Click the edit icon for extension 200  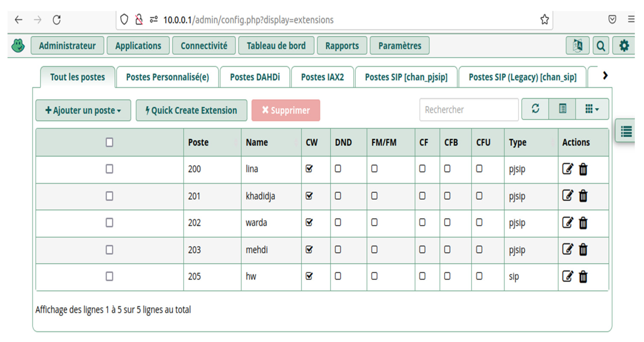(567, 169)
